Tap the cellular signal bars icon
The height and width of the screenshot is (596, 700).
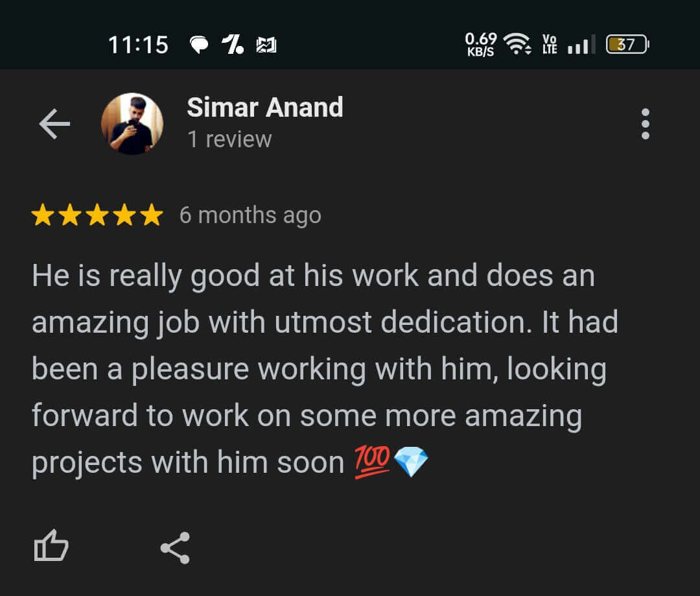(x=581, y=44)
